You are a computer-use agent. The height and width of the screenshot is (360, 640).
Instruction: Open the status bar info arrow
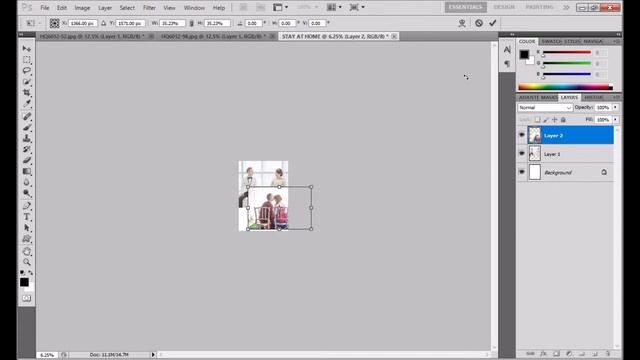(153, 355)
